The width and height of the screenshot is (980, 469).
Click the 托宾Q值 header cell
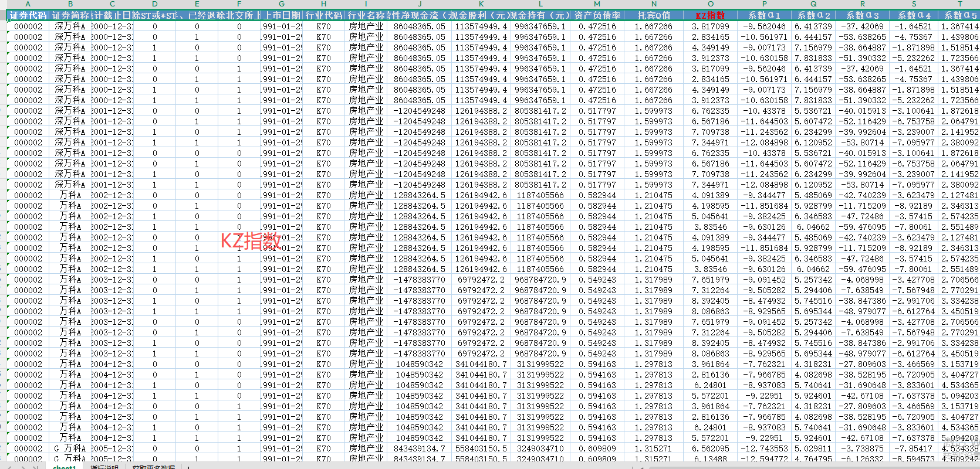654,15
